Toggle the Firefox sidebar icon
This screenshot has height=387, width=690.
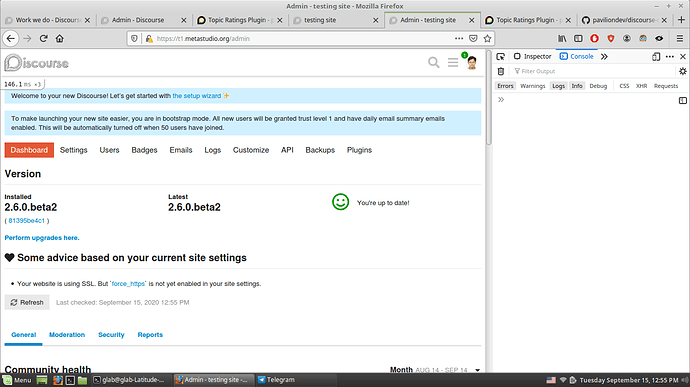(x=578, y=39)
